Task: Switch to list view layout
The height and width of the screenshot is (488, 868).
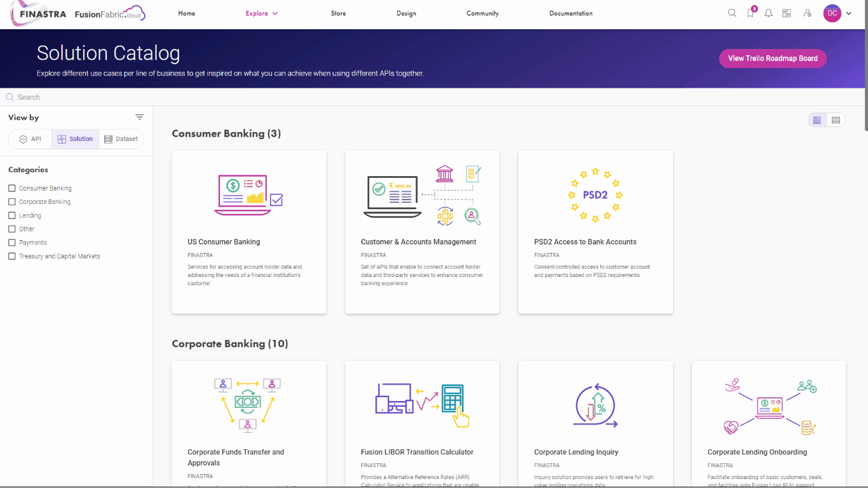Action: click(836, 120)
